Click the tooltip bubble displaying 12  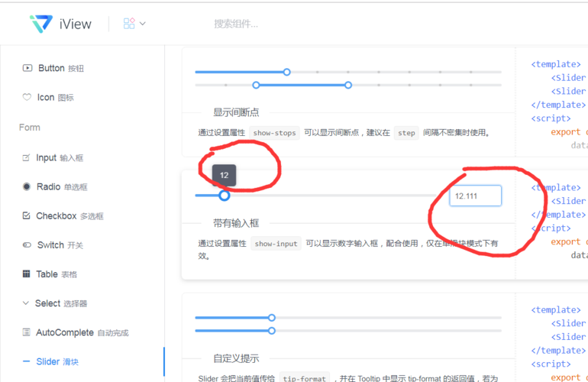tap(225, 175)
